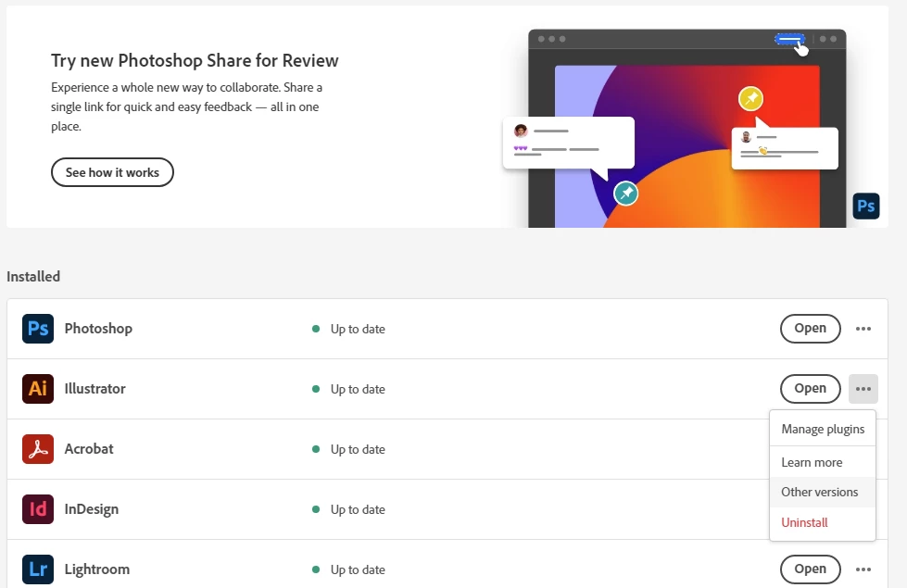Select Other versions menu entry
This screenshot has height=588, width=907.
(x=823, y=492)
